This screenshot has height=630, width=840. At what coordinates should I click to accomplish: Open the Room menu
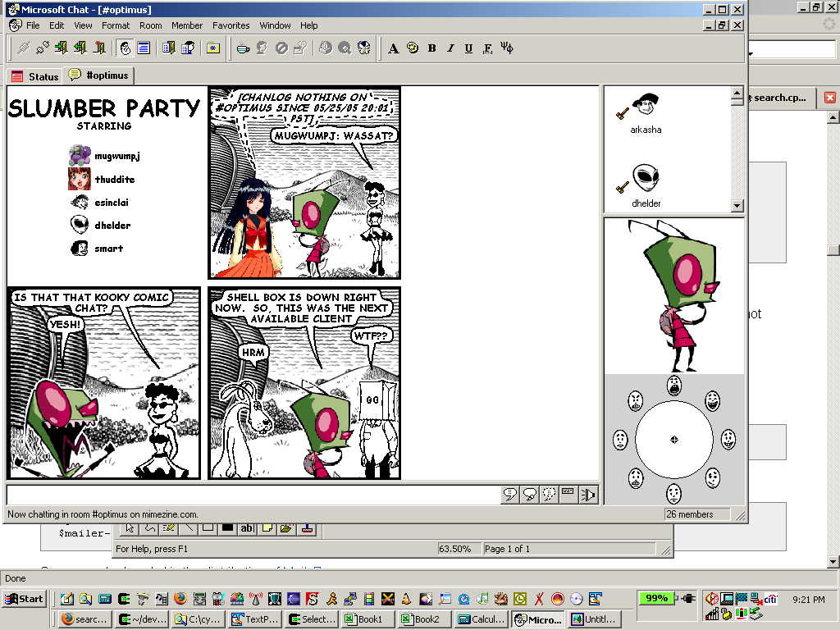151,25
